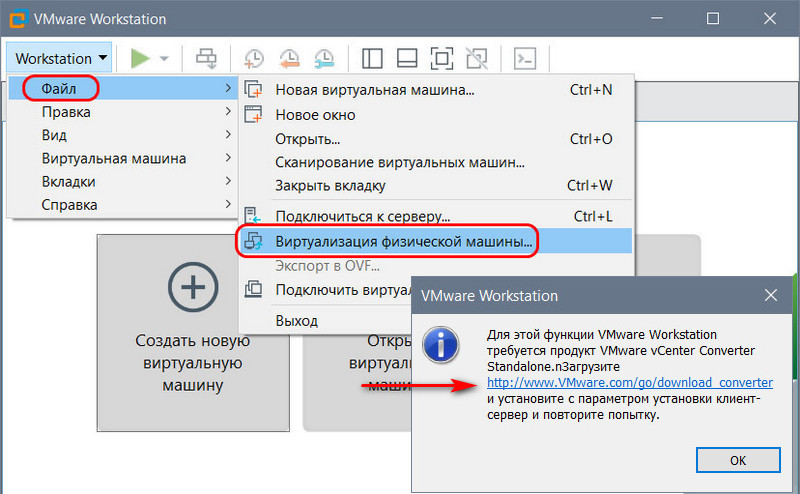Expand arrow next to Файл

[x=228, y=88]
